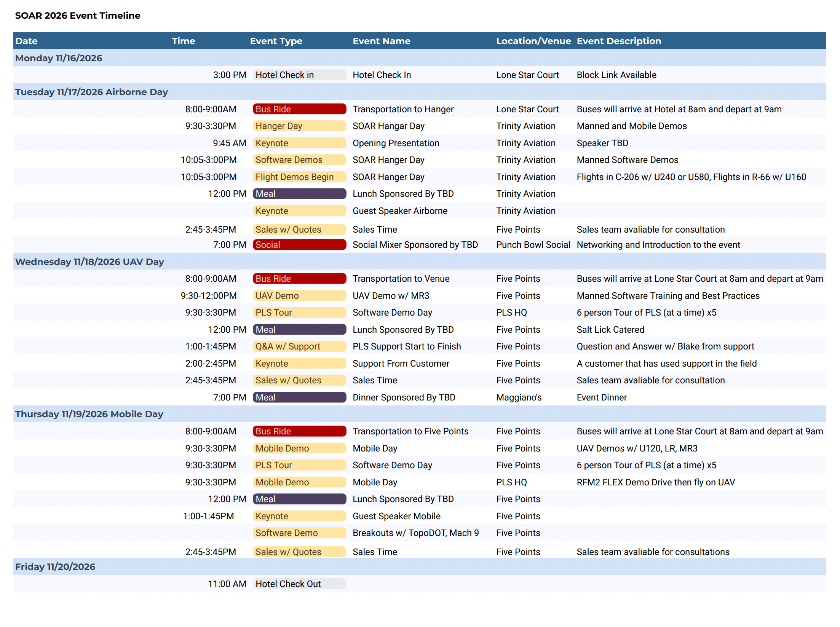Click the "Event Dinner" description

(x=602, y=397)
